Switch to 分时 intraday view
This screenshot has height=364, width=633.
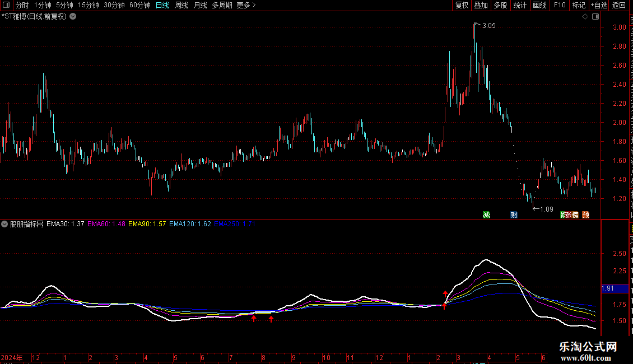coord(22,5)
